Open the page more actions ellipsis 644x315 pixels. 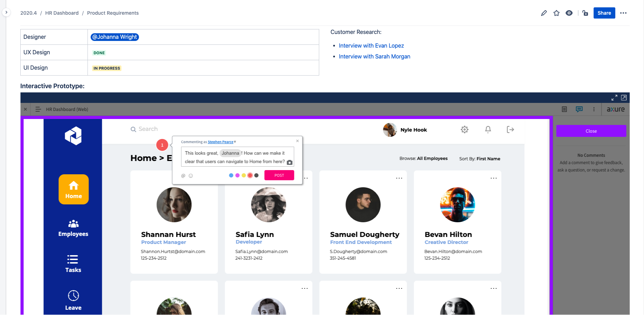[623, 13]
